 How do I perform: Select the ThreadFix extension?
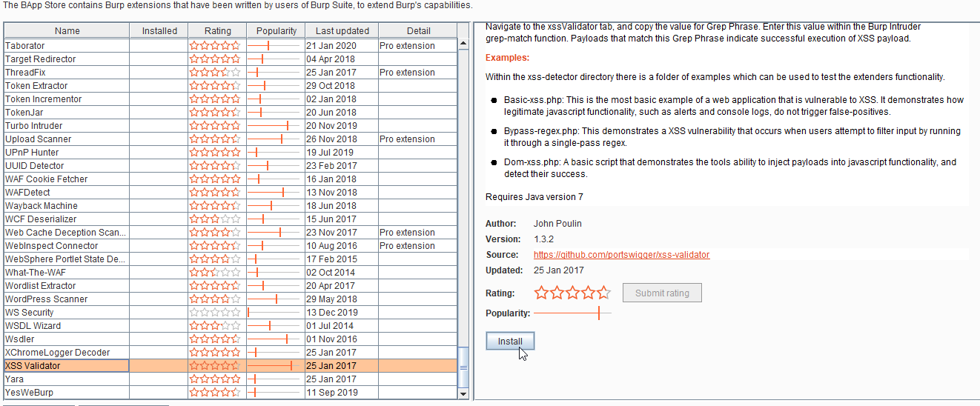231,73
